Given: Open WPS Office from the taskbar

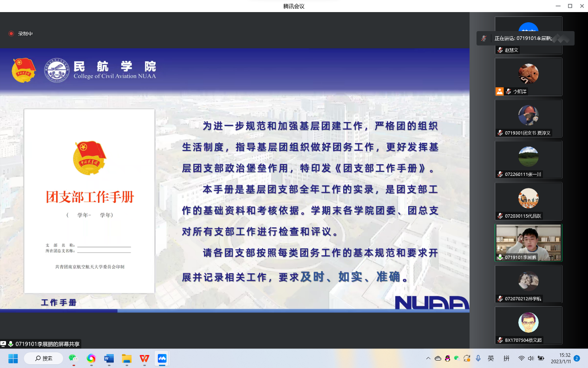Looking at the screenshot, I should [x=144, y=358].
